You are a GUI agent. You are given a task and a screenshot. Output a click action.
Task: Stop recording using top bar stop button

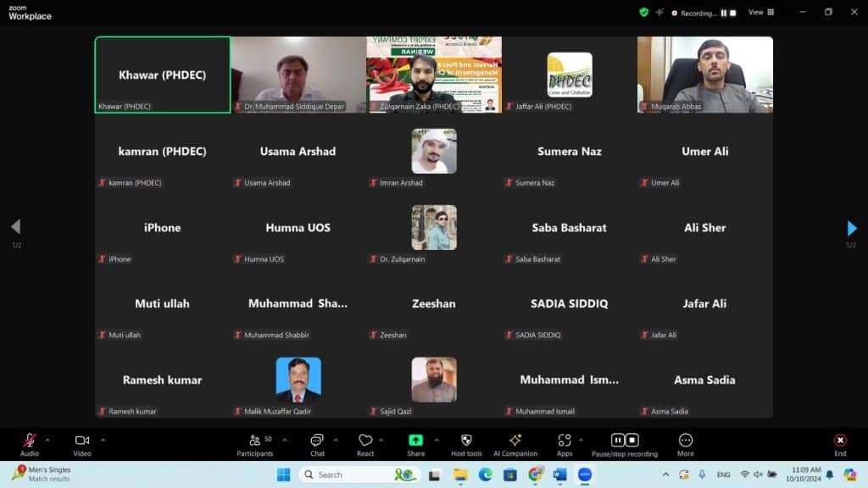(733, 13)
